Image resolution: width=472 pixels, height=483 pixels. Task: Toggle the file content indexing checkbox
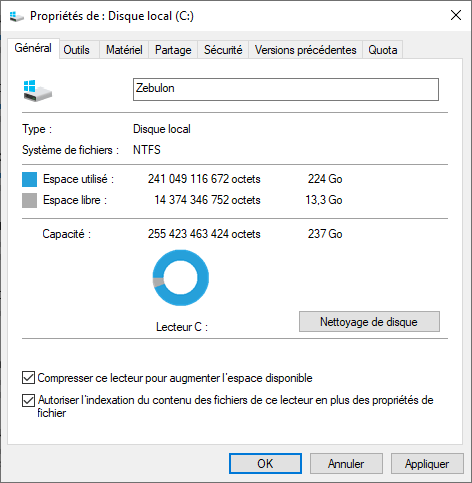point(28,400)
